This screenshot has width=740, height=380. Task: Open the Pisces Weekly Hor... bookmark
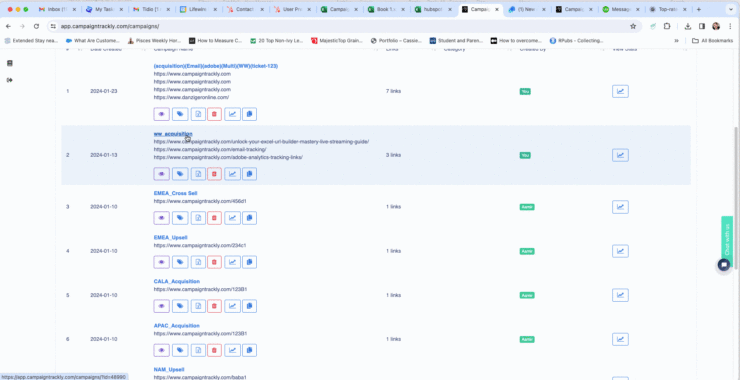(155, 41)
